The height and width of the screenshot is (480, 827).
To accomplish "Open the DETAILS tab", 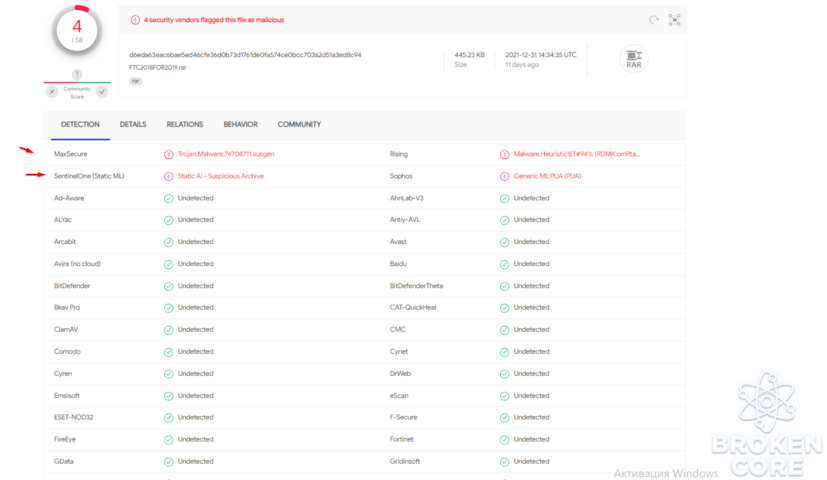I will pyautogui.click(x=133, y=124).
